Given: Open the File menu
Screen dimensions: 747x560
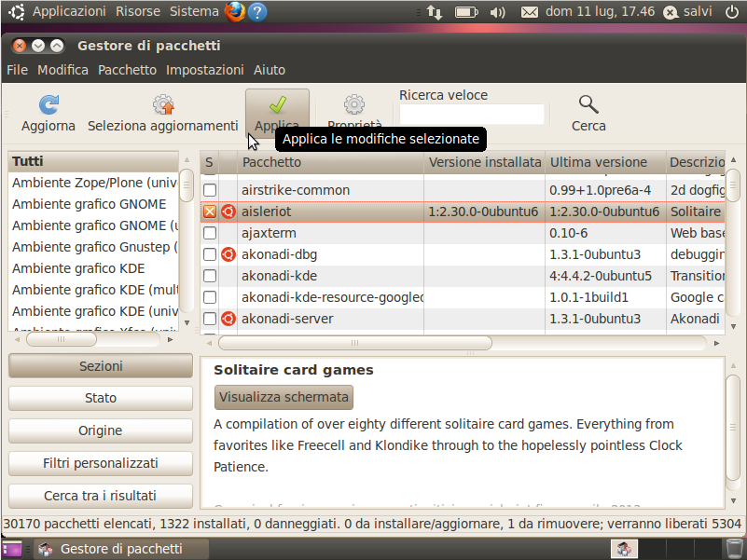Looking at the screenshot, I should pos(17,70).
